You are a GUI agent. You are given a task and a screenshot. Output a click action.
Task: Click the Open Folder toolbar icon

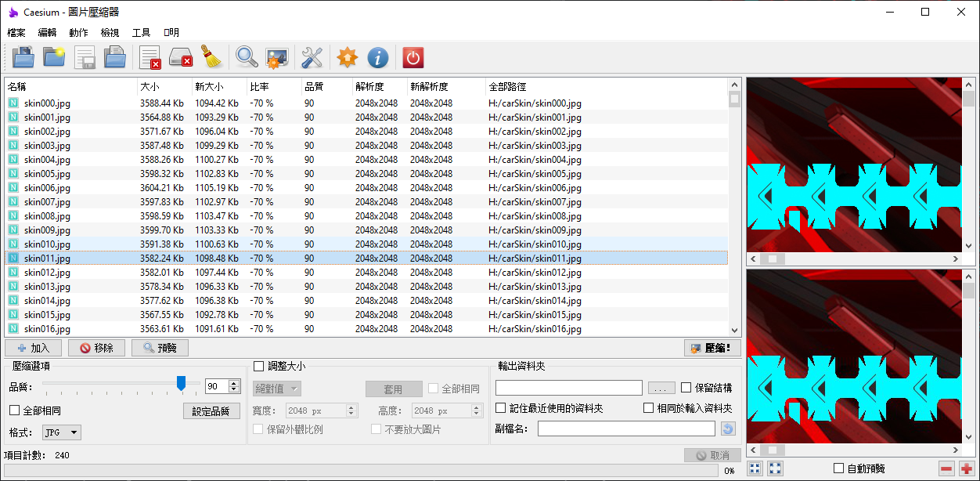[54, 56]
